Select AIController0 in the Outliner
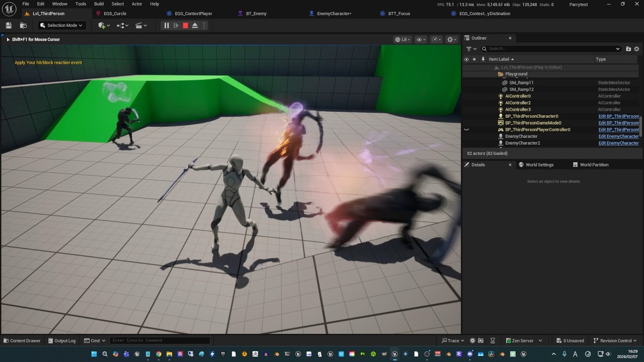Viewport: 644px width, 362px height. pyautogui.click(x=518, y=96)
